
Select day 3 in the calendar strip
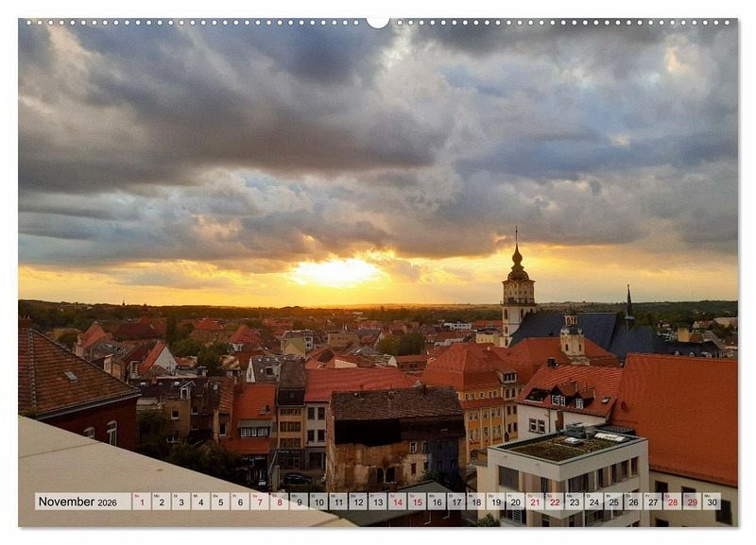click(180, 502)
